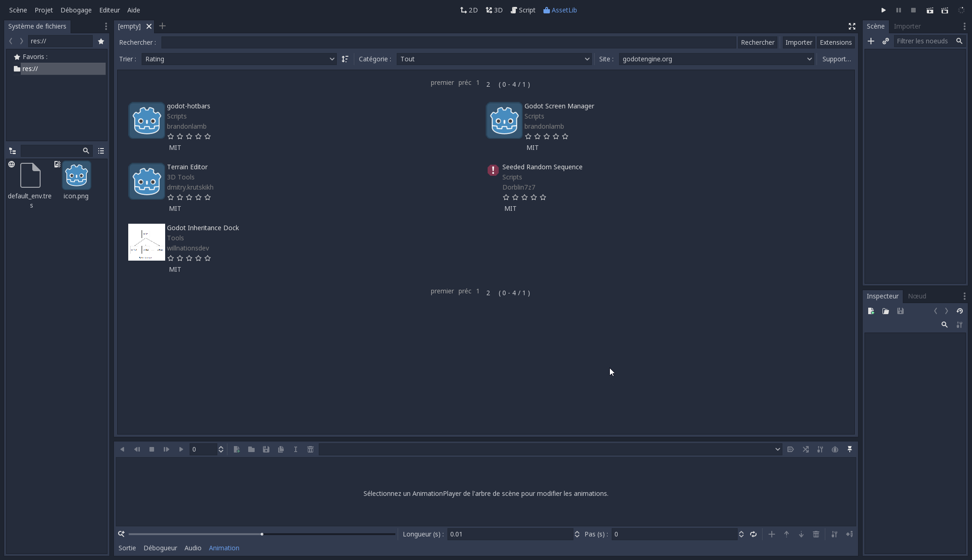The width and height of the screenshot is (972, 560).
Task: Open Inspecteur dock options menu
Action: tap(964, 296)
